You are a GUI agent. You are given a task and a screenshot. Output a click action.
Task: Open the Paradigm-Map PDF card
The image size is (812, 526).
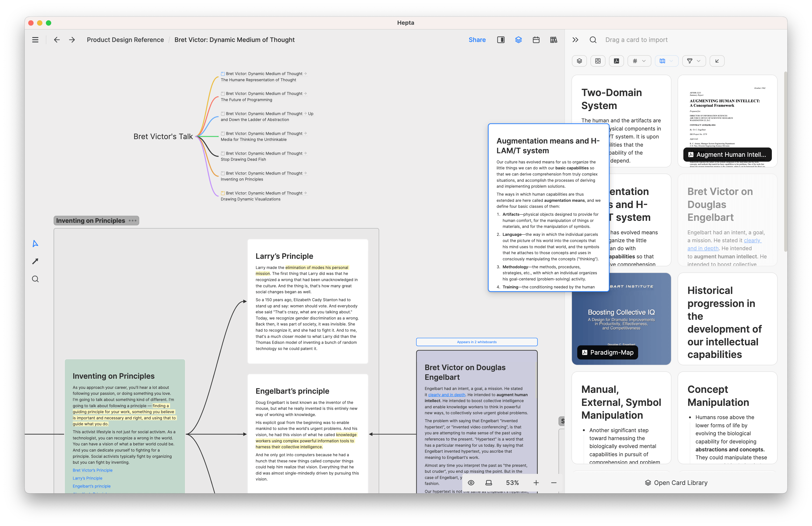tap(621, 319)
